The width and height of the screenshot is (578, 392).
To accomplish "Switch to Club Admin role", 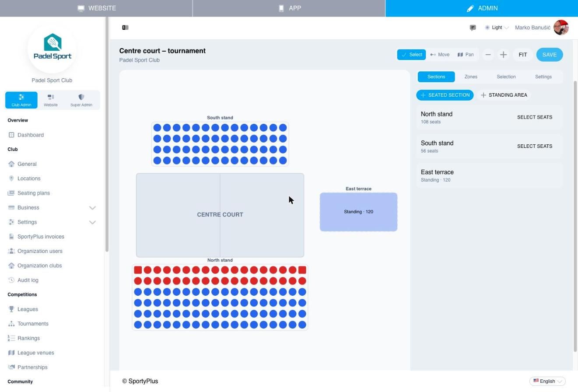I will point(21,100).
